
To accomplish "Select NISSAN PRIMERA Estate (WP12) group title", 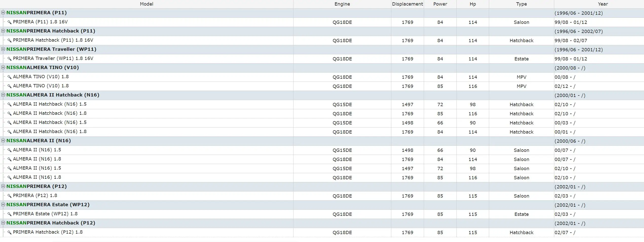I will click(48, 205).
